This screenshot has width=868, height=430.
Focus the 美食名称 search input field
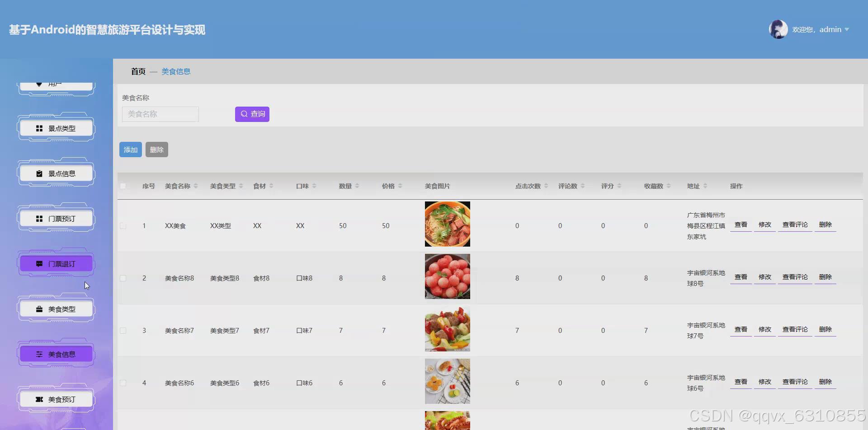(160, 114)
